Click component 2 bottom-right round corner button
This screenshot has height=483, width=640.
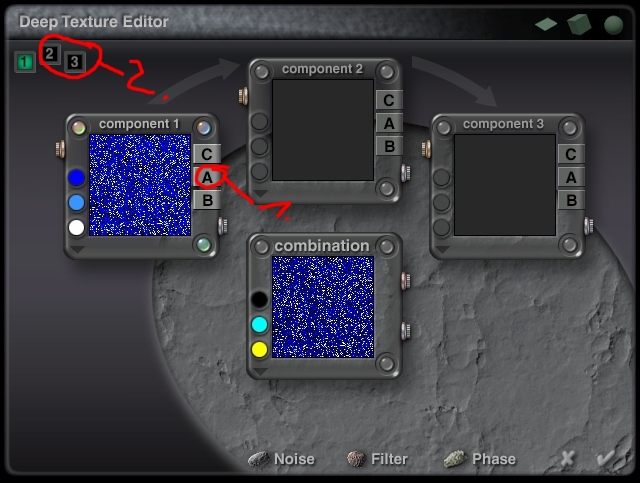387,189
